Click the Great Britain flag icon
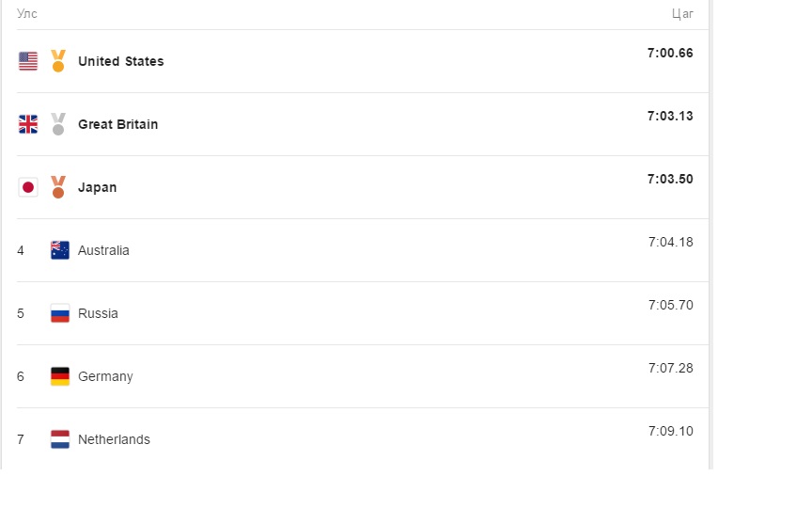 (28, 124)
